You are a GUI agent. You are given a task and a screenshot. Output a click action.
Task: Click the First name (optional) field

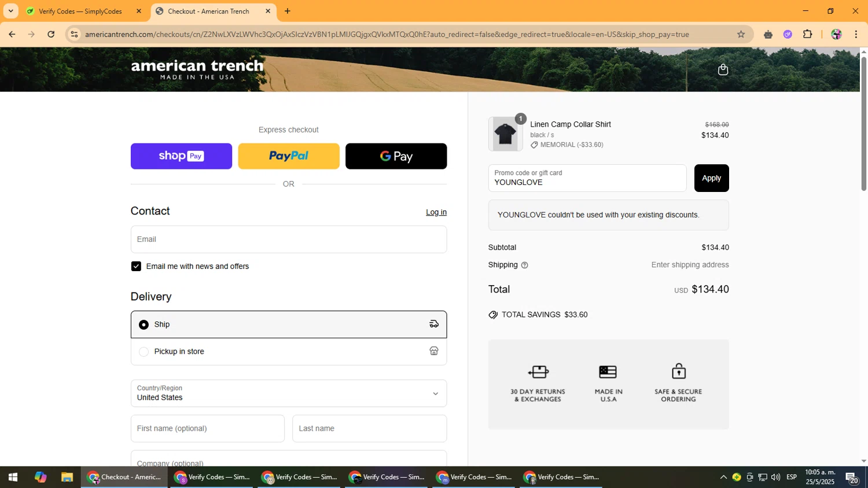[208, 428]
